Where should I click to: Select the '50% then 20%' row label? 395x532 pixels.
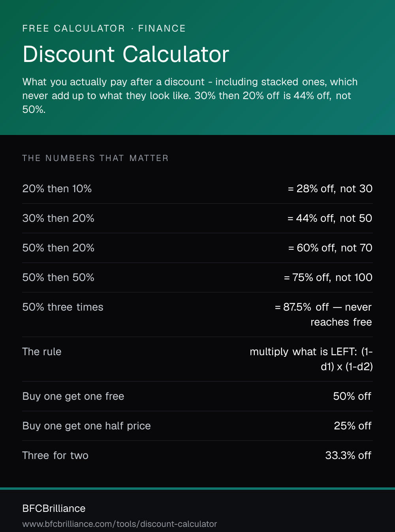58,248
